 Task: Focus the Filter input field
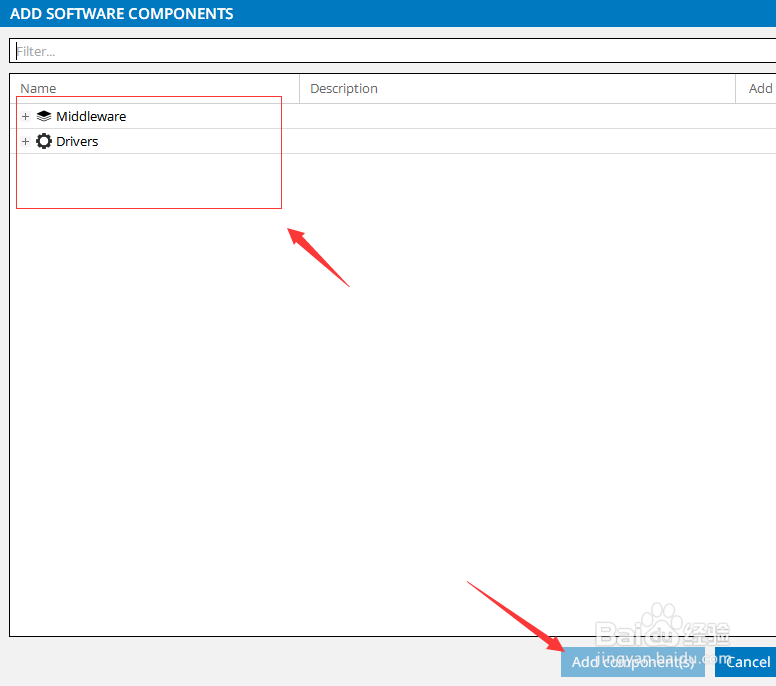pos(393,51)
